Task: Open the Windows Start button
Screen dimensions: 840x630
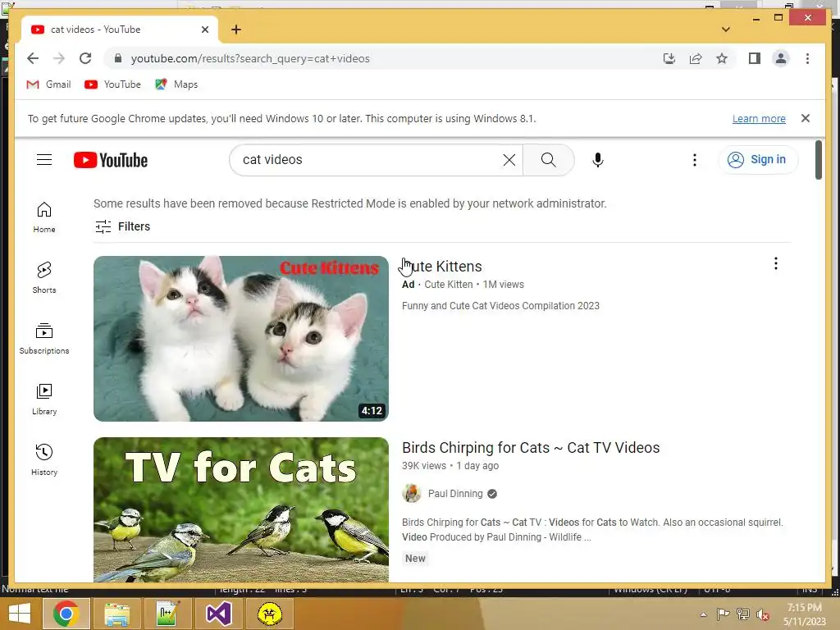Action: 20,614
